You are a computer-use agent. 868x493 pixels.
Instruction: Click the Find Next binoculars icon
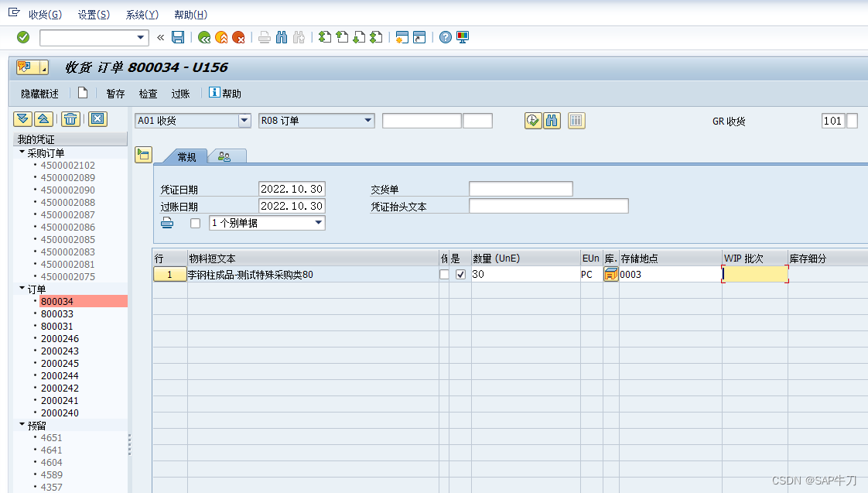point(299,37)
